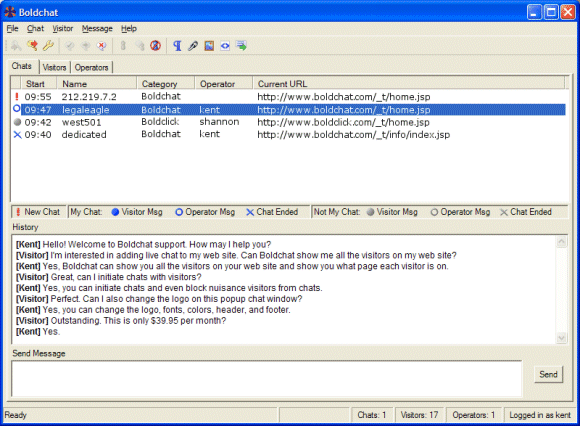Click blue X icon on dedicated row
This screenshot has height=426, width=580.
coord(17,135)
